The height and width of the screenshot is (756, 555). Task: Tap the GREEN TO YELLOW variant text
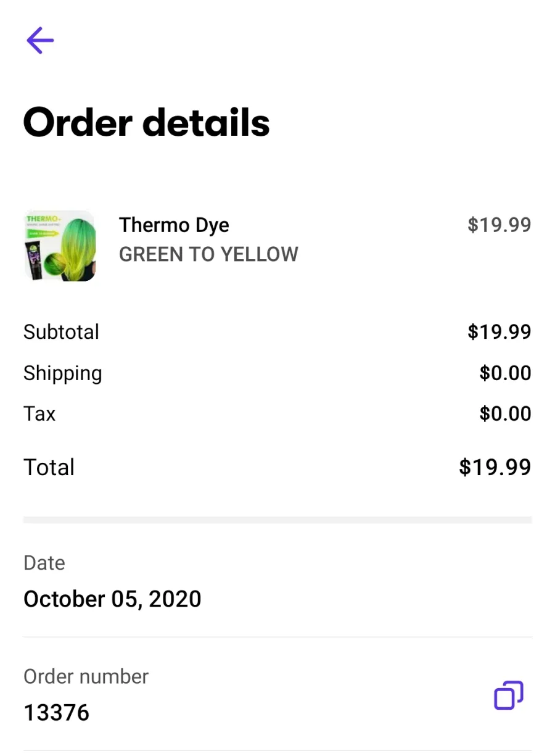208,254
